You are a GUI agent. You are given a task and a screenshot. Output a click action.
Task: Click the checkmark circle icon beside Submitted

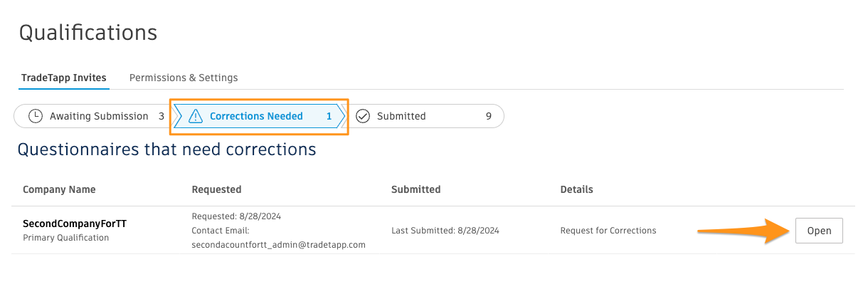[363, 116]
